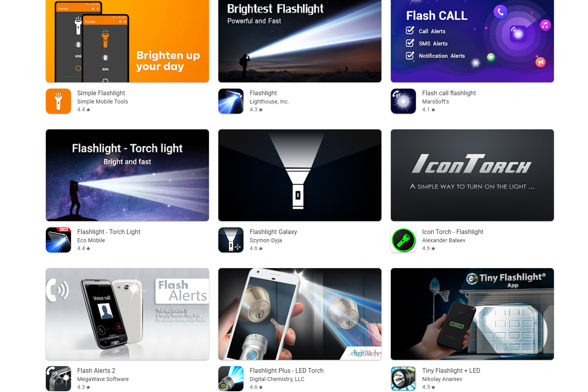Open the Brighten up your day banner
This screenshot has width=588, height=392.
click(127, 41)
